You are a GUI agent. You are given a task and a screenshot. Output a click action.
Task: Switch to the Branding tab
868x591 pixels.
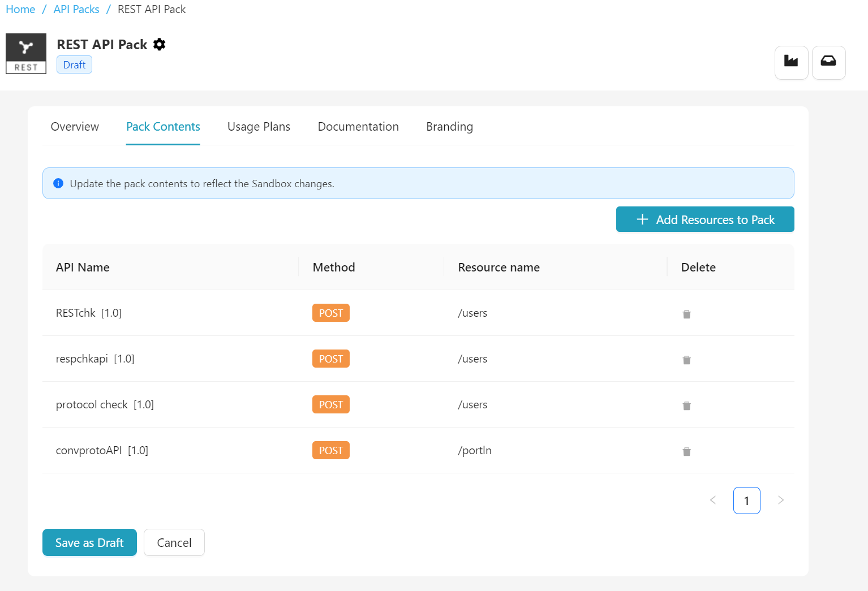(x=449, y=127)
